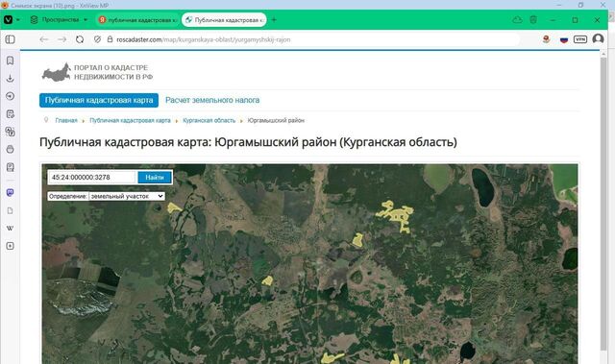The width and height of the screenshot is (615, 364).
Task: Follow the Главная breadcrumb link
Action: tap(66, 120)
